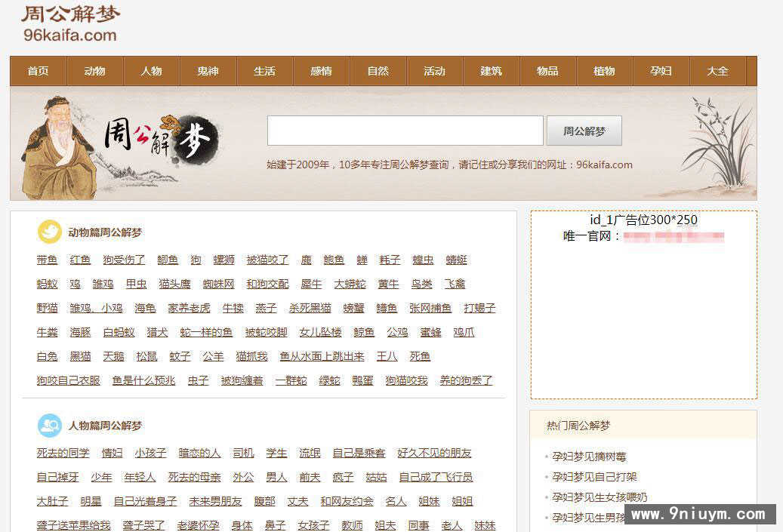Select the 鬼神 navigation item
Image resolution: width=783 pixels, height=532 pixels.
click(208, 71)
